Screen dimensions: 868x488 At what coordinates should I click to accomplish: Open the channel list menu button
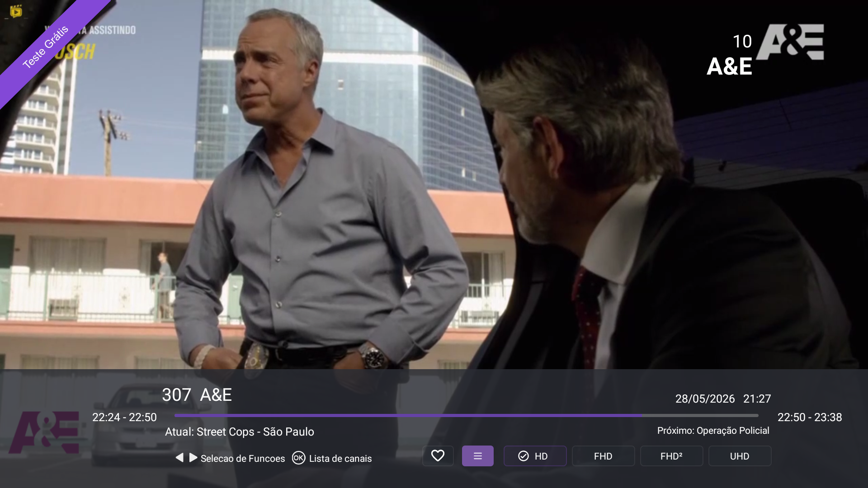(477, 456)
